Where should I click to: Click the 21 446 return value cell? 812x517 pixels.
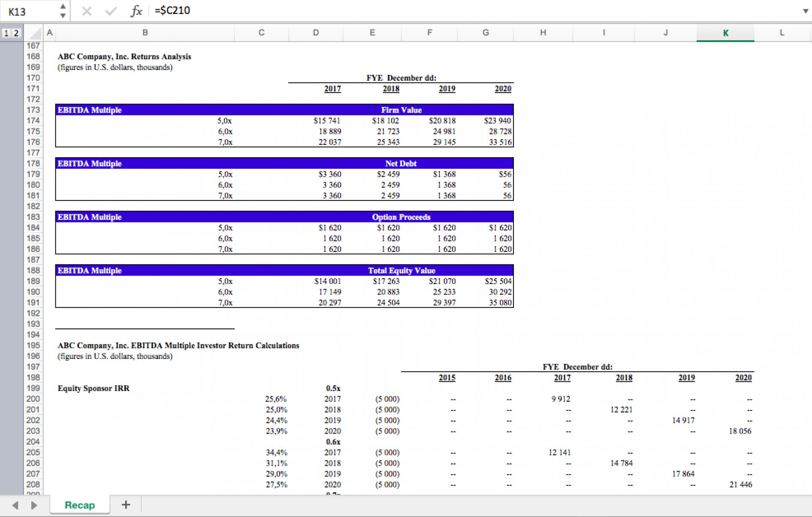(x=740, y=484)
